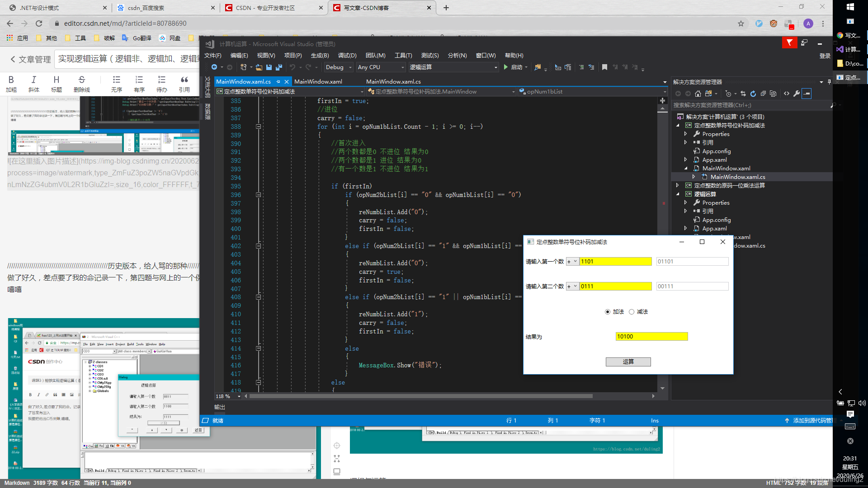868x488 pixels.
Task: Click the Save All toolbar icon
Action: point(279,67)
